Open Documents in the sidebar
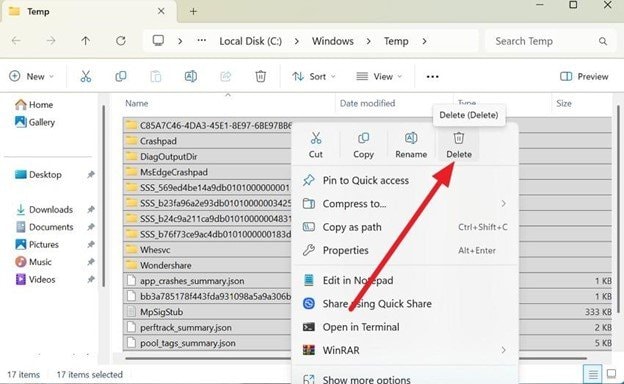624x384 pixels. (44, 227)
